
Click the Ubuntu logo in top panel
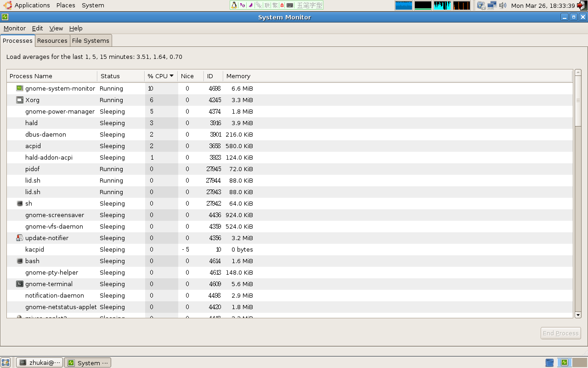click(x=7, y=6)
